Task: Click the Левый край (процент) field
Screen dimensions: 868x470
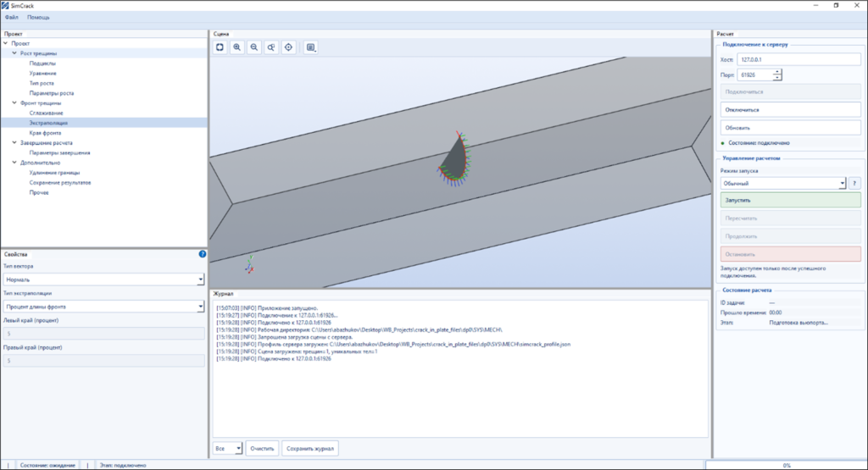Action: point(103,334)
